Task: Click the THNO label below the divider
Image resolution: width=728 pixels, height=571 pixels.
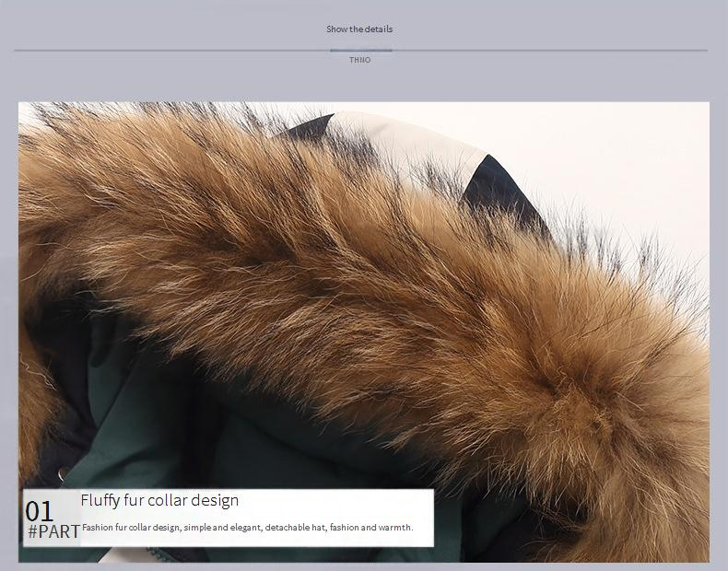Action: (x=359, y=60)
